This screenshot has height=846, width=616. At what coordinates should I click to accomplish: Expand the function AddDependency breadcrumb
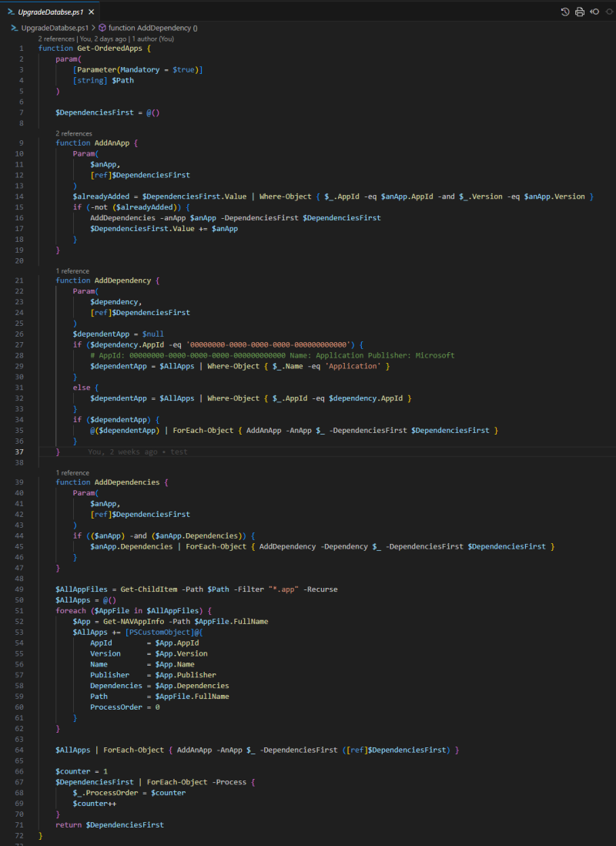152,27
